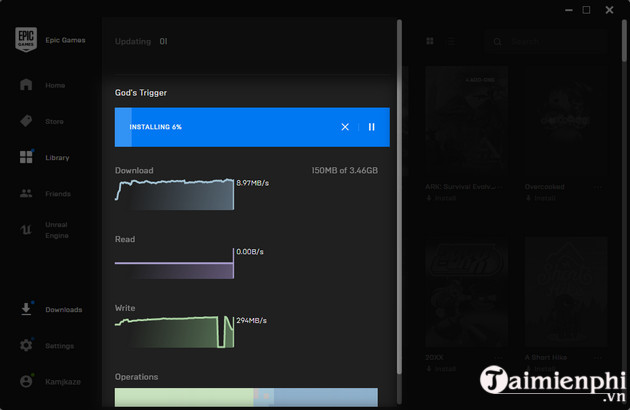The width and height of the screenshot is (630, 410).
Task: Open the A Short Hike thumbnail
Action: (565, 292)
